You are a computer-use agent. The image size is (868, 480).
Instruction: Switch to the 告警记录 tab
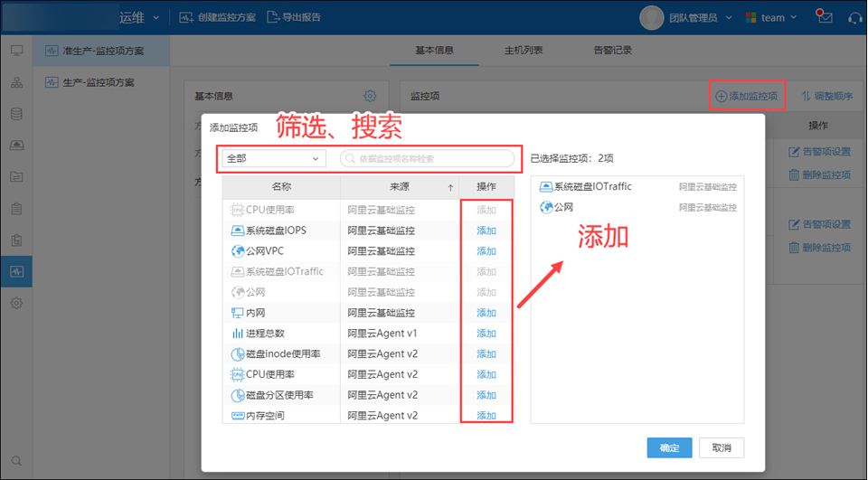point(612,51)
